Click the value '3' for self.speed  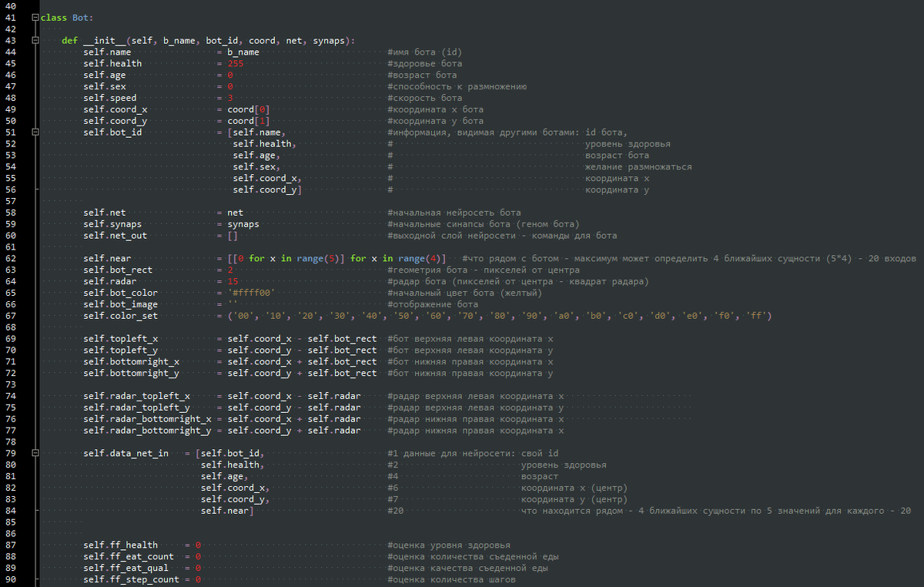230,98
